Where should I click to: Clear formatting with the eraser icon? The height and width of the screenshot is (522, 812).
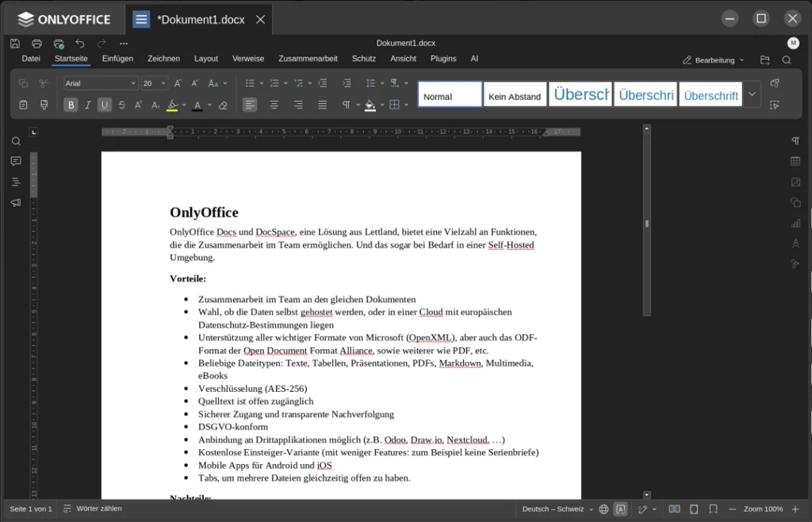pos(223,106)
